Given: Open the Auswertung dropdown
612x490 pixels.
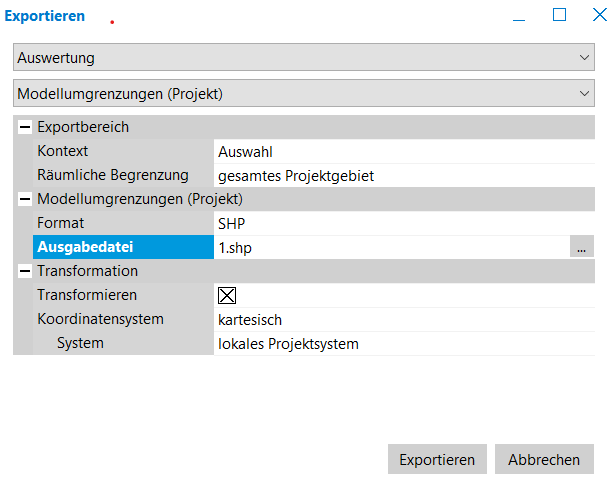Looking at the screenshot, I should pos(304,58).
